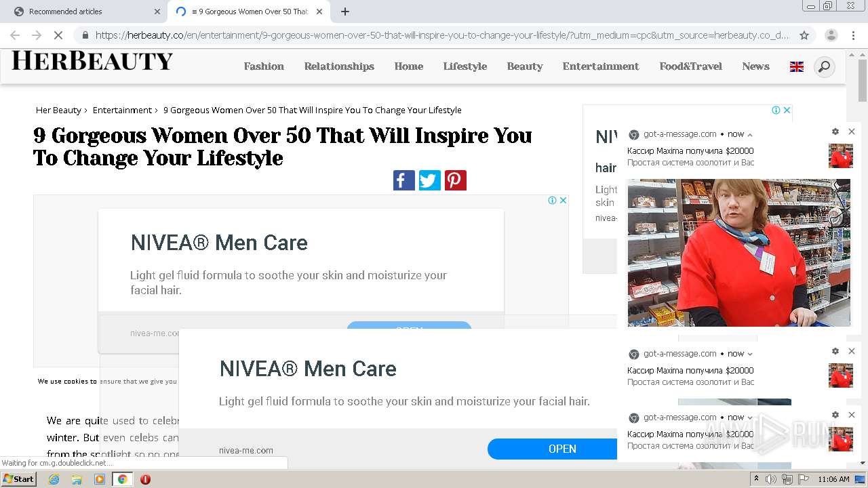Click the 11:06 AM clock
The width and height of the screenshot is (868, 488).
point(833,479)
